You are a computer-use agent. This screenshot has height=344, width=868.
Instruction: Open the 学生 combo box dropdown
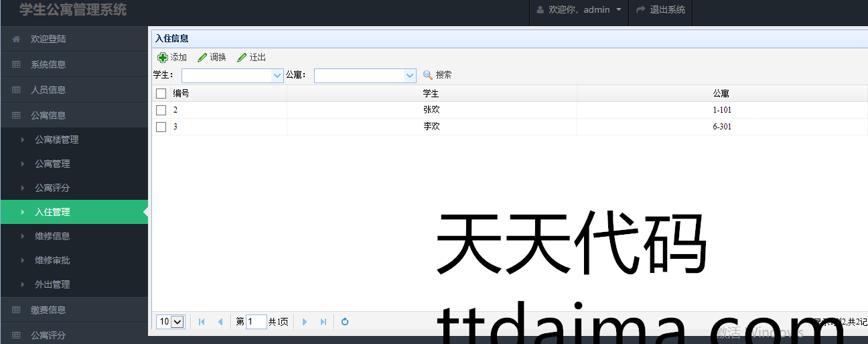[278, 76]
